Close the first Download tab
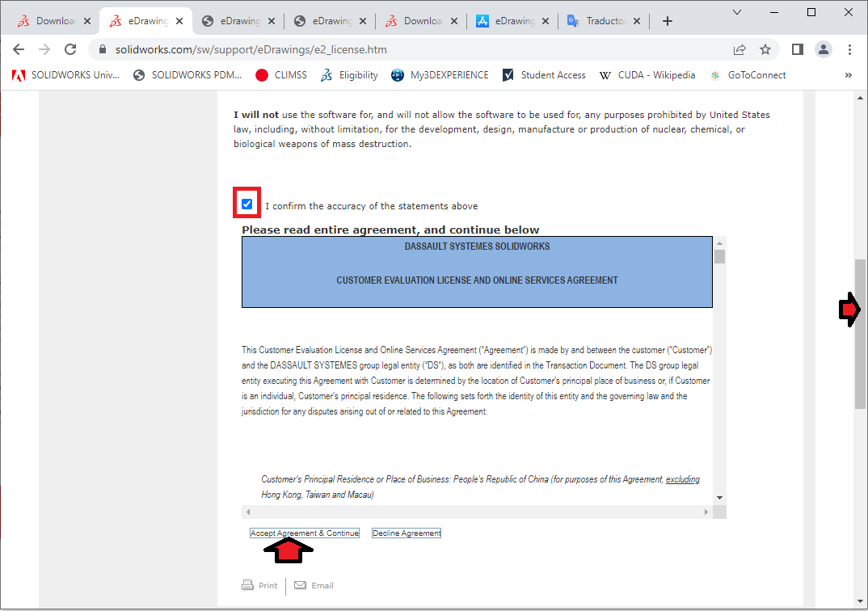The image size is (868, 611). click(87, 21)
